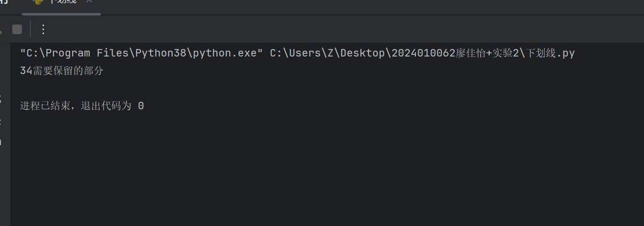This screenshot has width=644, height=226.
Task: Click the quoted python.exe path in the console
Action: tap(142, 53)
